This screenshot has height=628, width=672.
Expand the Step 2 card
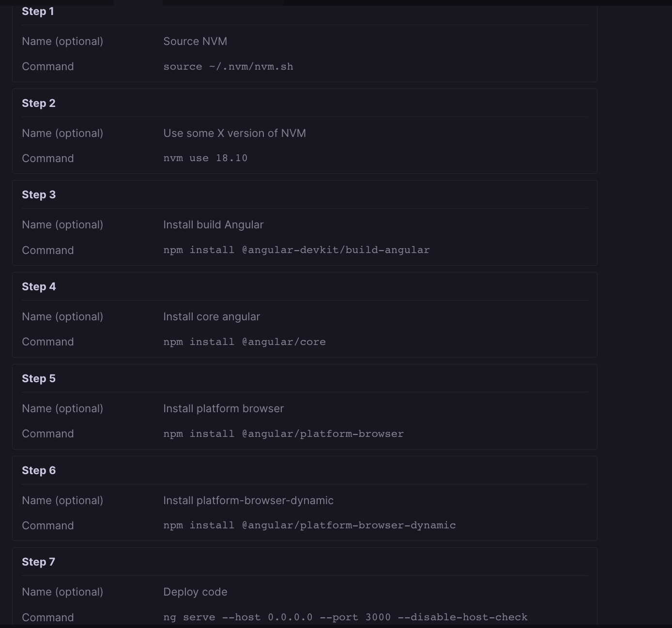39,103
